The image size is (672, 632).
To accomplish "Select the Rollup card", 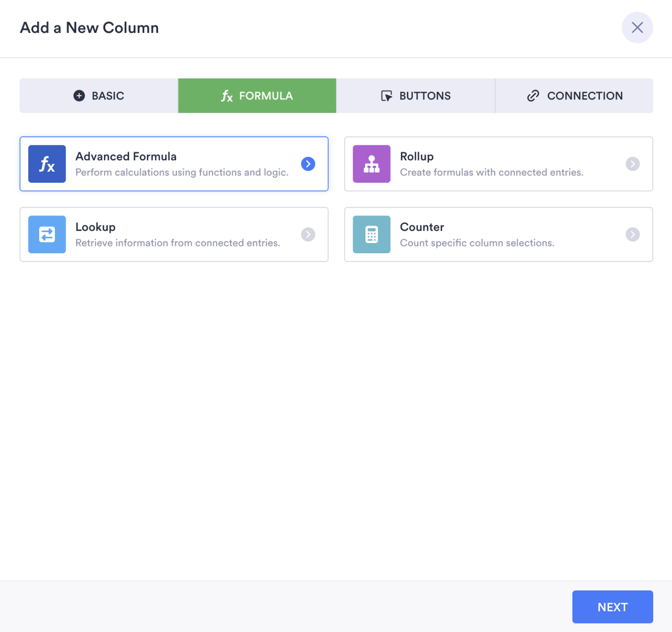I will (498, 164).
